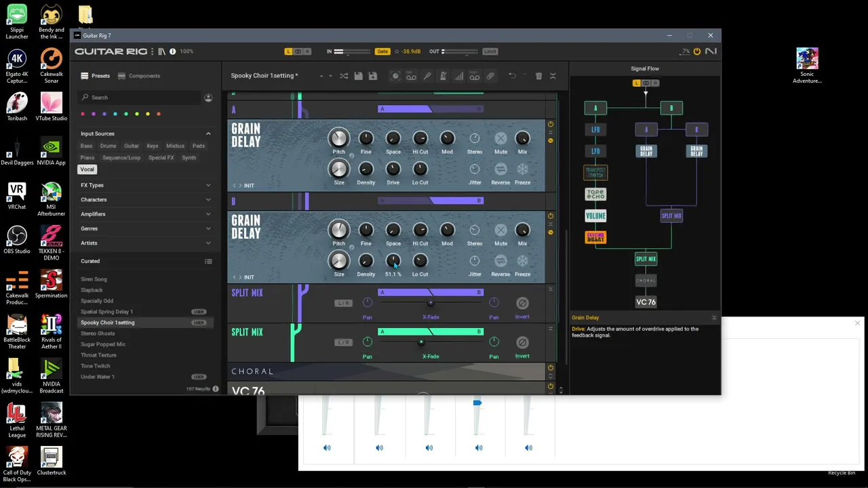Toggle the Gate button in the header
Screen dimensions: 868x488
click(x=382, y=52)
